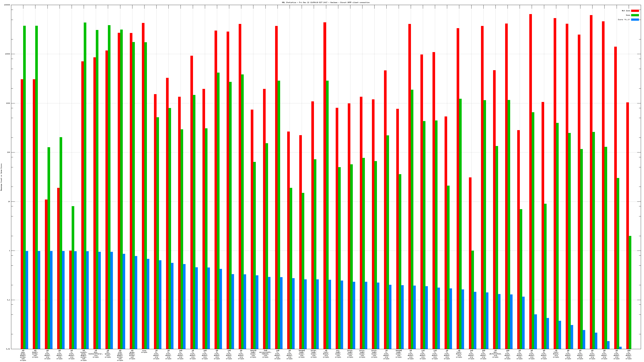Screen dimensions: 644x362
Task: Click the 'ips. backscatterer. org' x-axis label
Action: (96, 354)
